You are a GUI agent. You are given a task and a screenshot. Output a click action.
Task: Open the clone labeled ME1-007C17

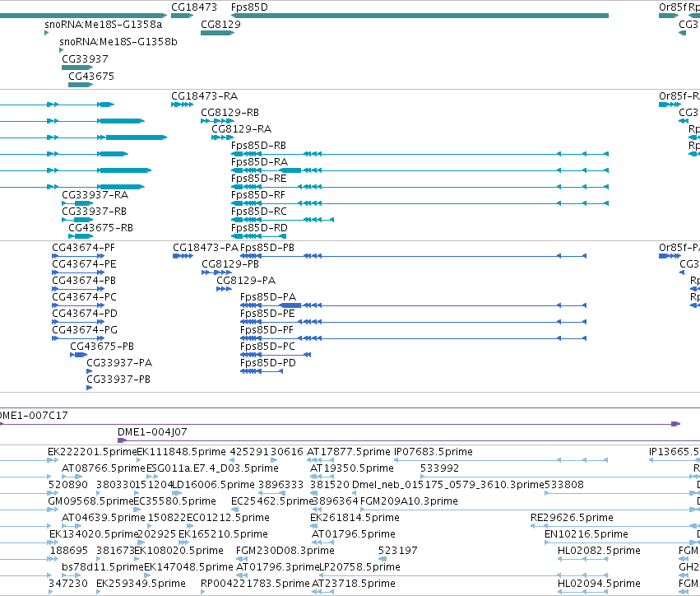click(x=34, y=416)
